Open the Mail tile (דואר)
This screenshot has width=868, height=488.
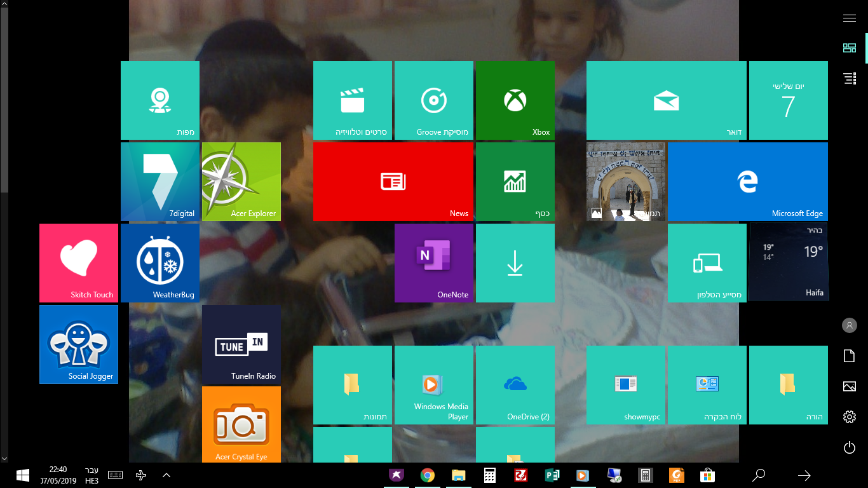point(667,100)
